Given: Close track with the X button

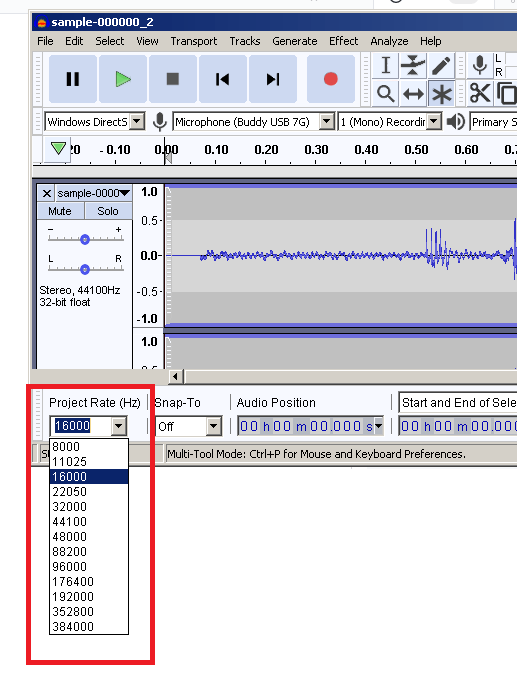Looking at the screenshot, I should pyautogui.click(x=47, y=193).
